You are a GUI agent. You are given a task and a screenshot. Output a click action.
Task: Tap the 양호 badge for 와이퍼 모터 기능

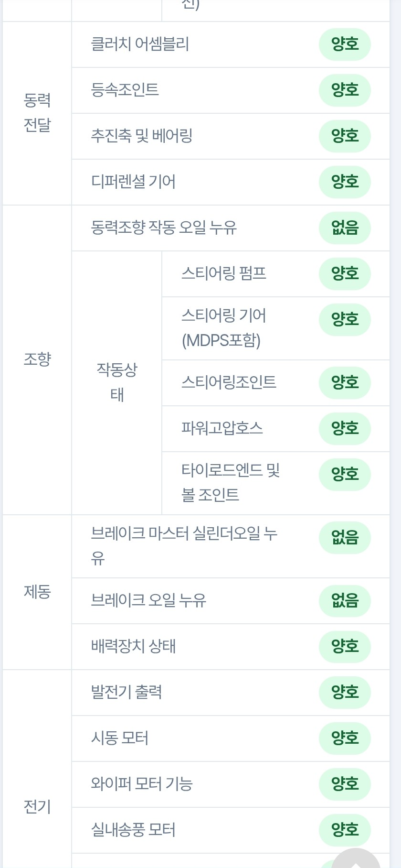pyautogui.click(x=345, y=784)
